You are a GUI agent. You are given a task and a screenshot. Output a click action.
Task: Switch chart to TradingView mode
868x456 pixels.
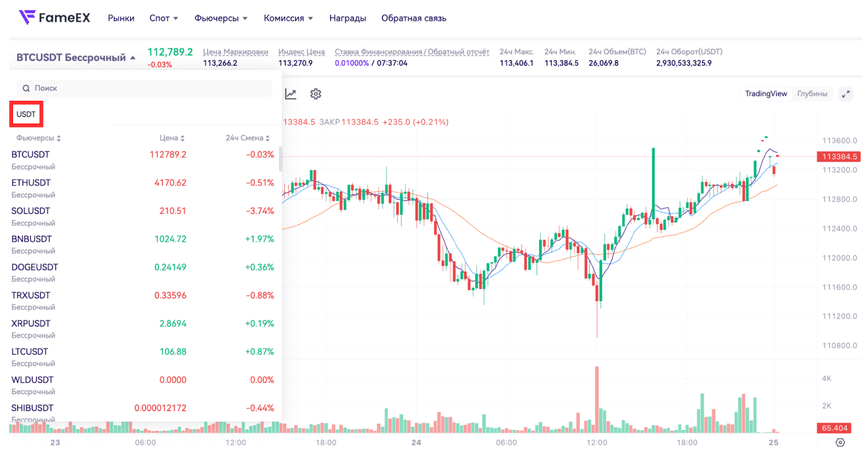[765, 94]
